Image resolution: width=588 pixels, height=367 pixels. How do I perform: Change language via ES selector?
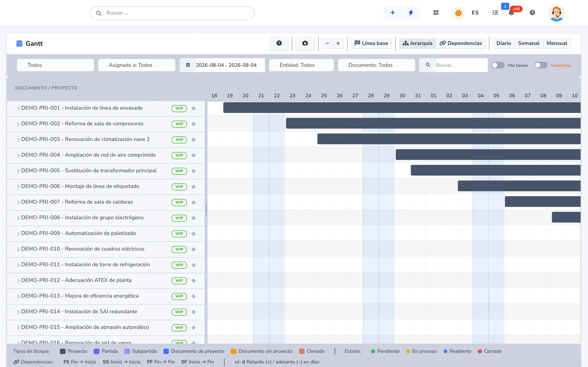pyautogui.click(x=475, y=13)
